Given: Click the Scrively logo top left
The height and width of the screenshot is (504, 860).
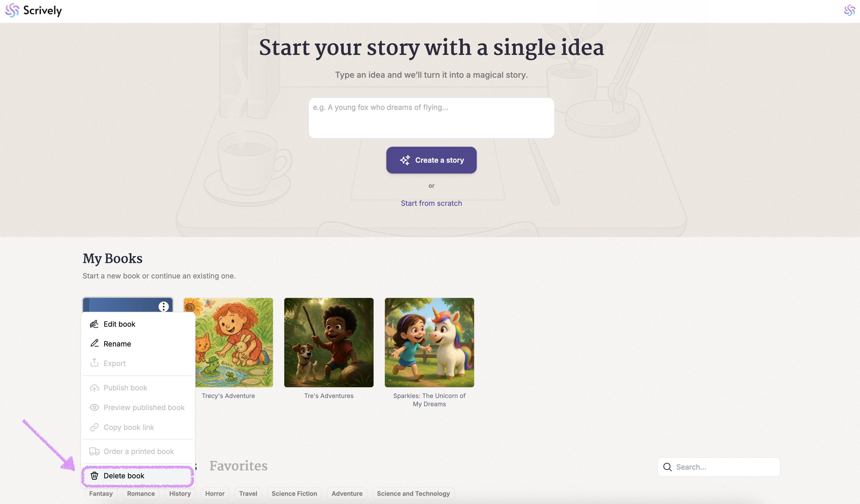Looking at the screenshot, I should coord(33,11).
